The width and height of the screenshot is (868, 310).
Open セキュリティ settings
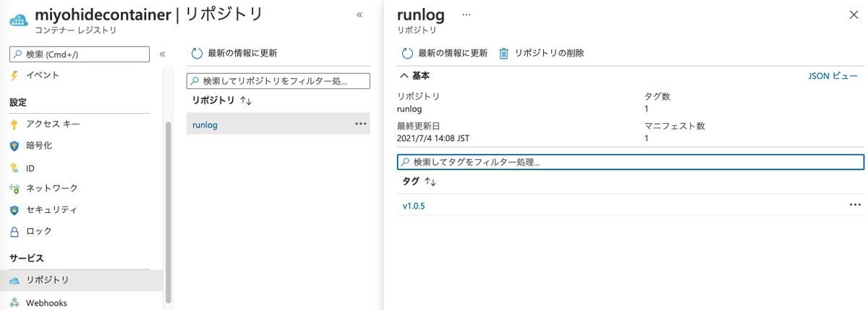51,210
